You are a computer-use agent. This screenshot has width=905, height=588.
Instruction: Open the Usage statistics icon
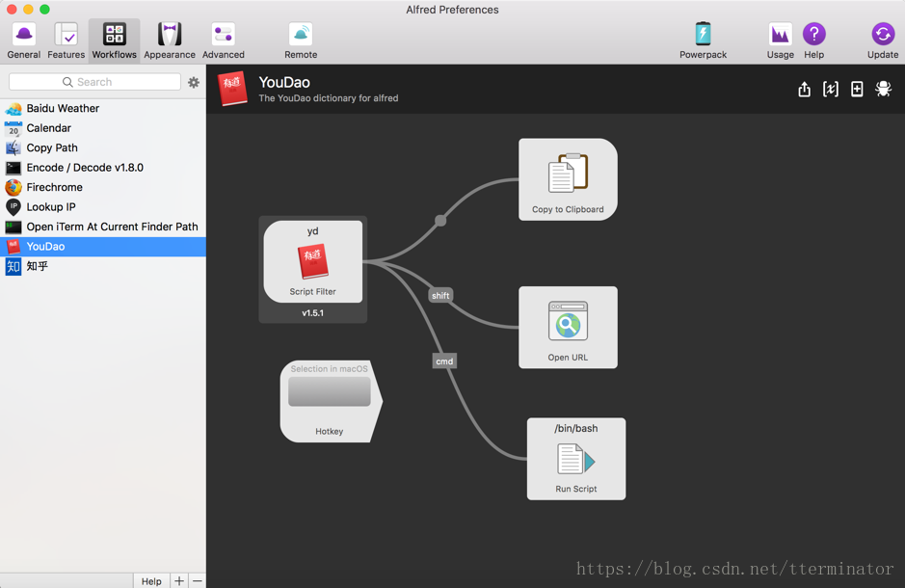click(780, 34)
